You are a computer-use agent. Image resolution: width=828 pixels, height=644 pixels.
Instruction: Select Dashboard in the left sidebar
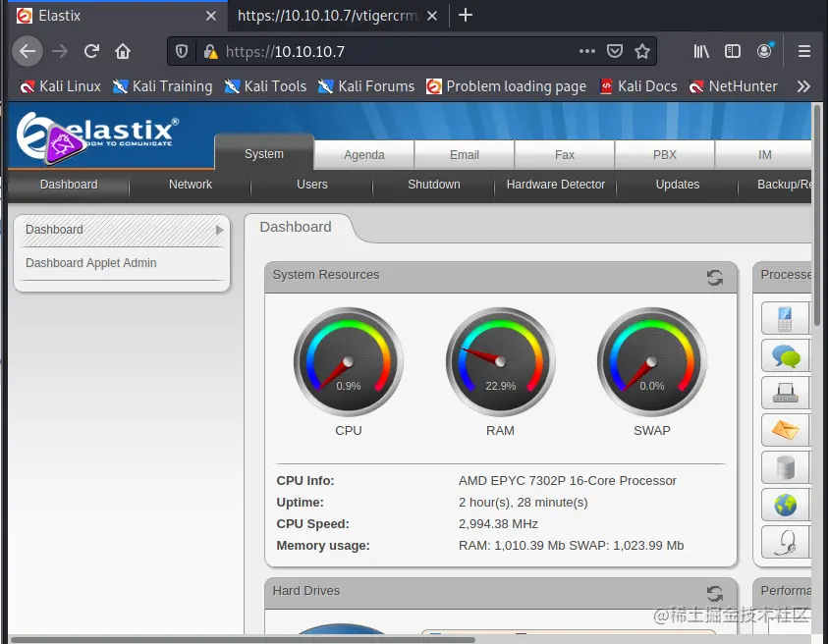[x=123, y=230]
